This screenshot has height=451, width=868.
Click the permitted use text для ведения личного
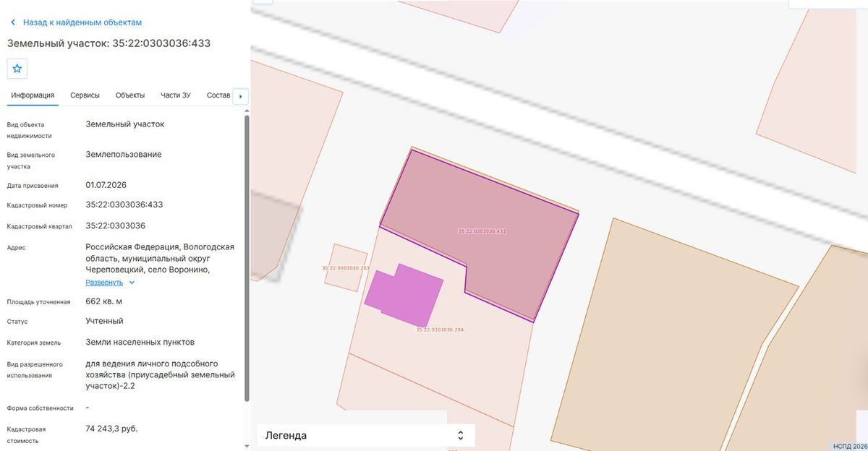coord(161,375)
